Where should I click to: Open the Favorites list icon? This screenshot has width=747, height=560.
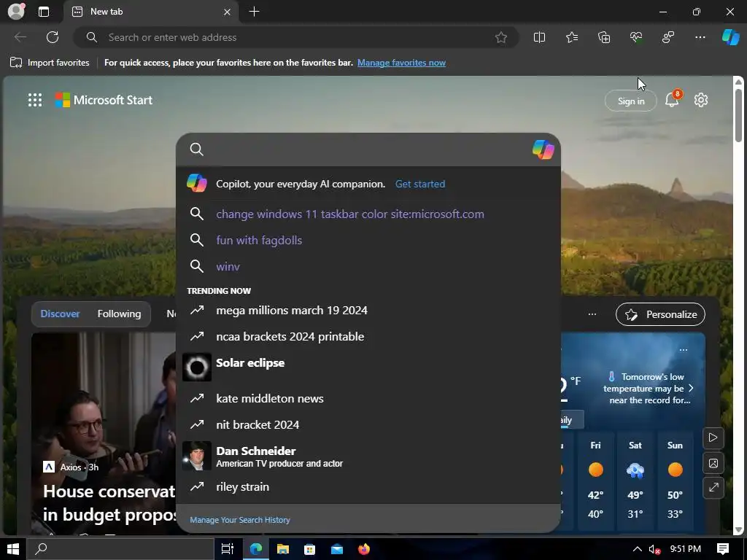point(572,37)
